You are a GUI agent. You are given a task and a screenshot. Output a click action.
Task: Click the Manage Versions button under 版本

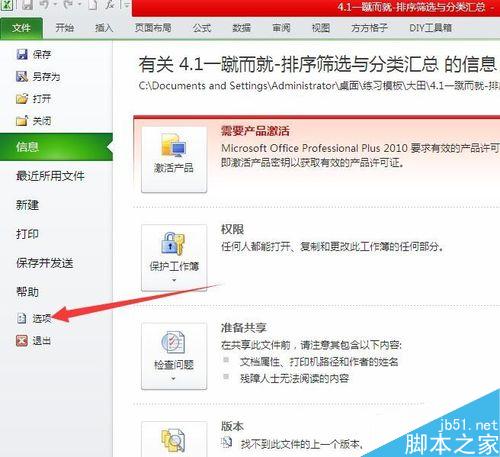pyautogui.click(x=174, y=439)
